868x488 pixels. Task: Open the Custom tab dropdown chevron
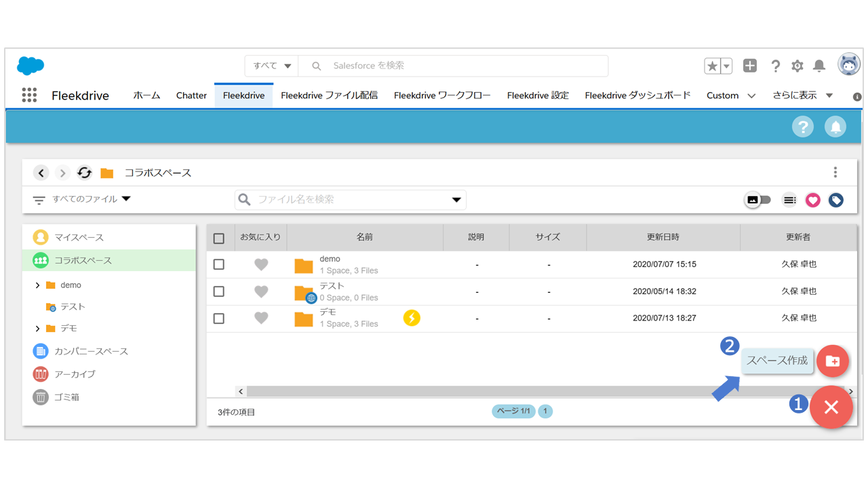(x=751, y=96)
